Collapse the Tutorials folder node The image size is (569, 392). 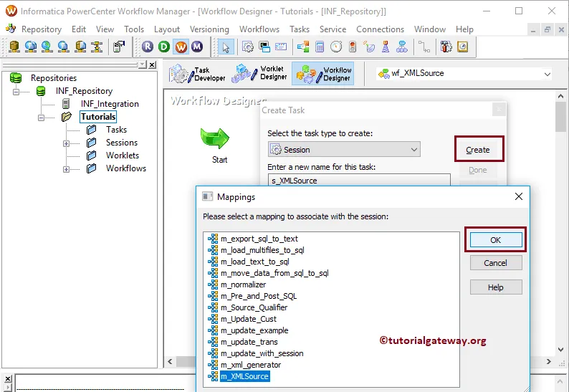click(x=41, y=118)
